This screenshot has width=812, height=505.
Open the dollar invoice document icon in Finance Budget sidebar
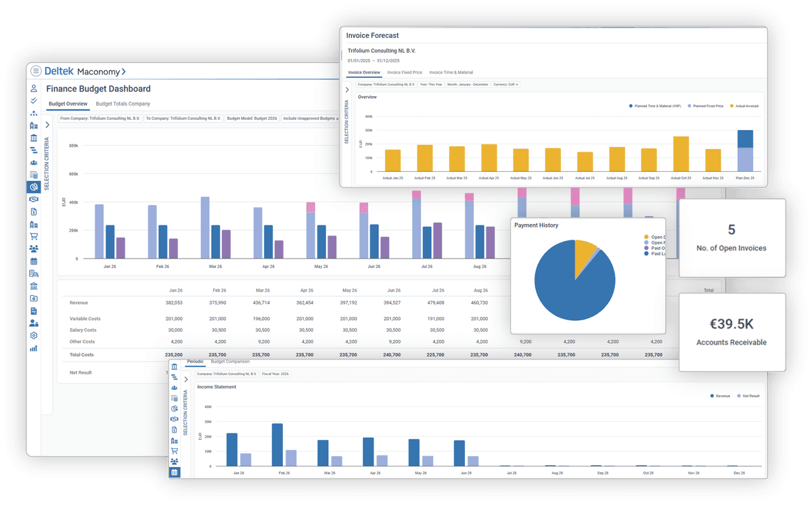34,212
